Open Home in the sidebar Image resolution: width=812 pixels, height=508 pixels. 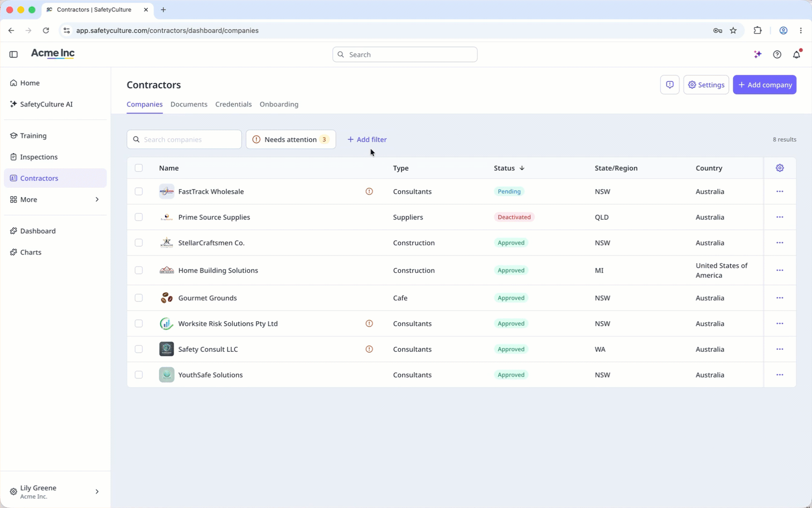pyautogui.click(x=55, y=83)
